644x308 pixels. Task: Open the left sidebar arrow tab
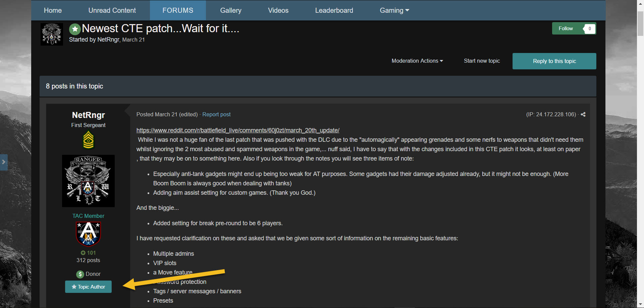click(4, 162)
